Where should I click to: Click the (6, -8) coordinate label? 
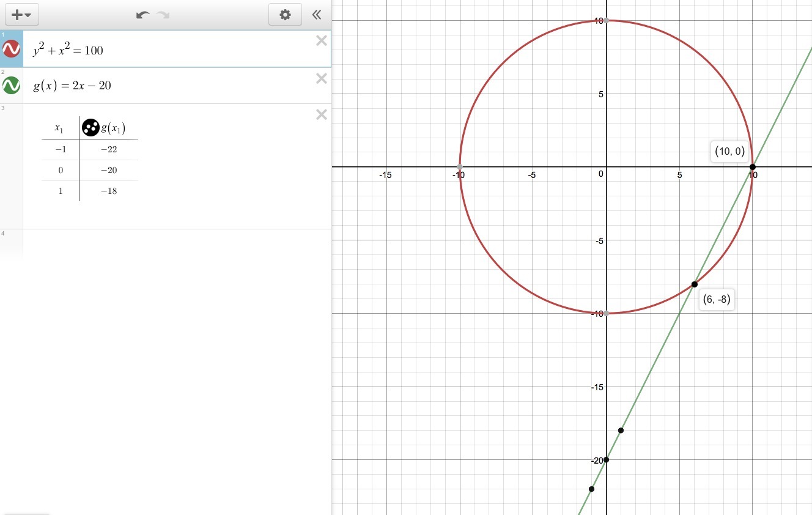717,300
